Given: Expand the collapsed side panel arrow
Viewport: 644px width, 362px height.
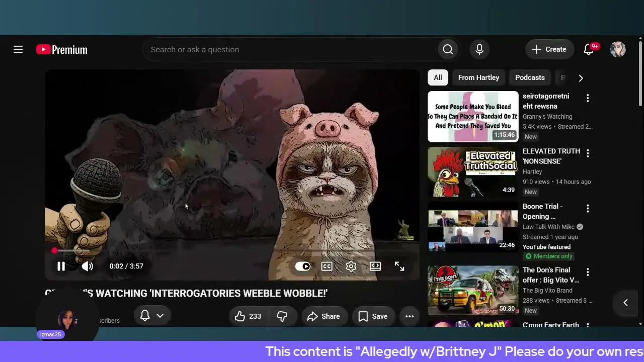Looking at the screenshot, I should (625, 302).
